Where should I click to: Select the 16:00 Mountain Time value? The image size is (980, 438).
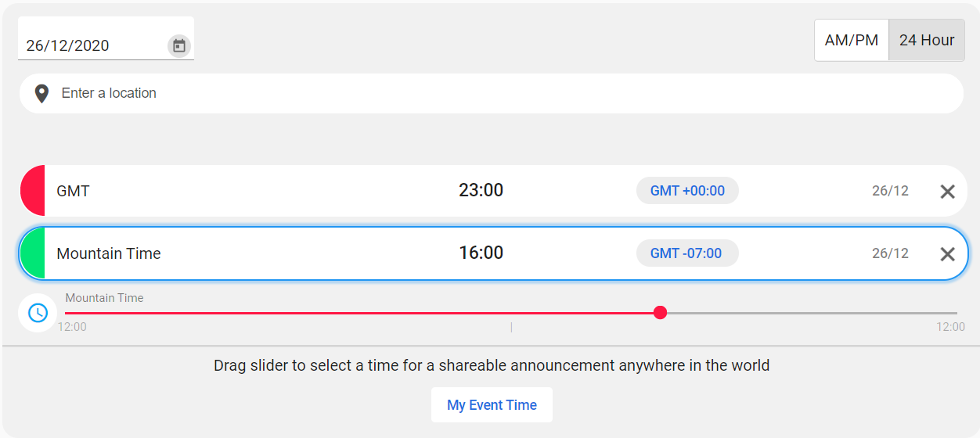click(481, 253)
